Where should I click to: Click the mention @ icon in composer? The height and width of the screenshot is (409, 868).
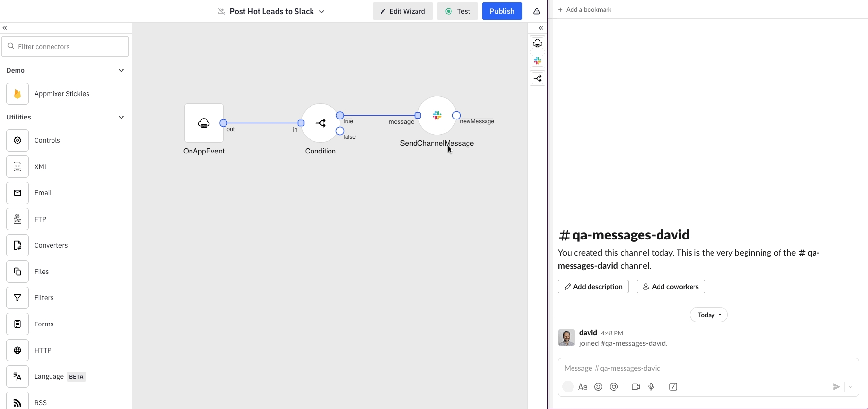(614, 387)
